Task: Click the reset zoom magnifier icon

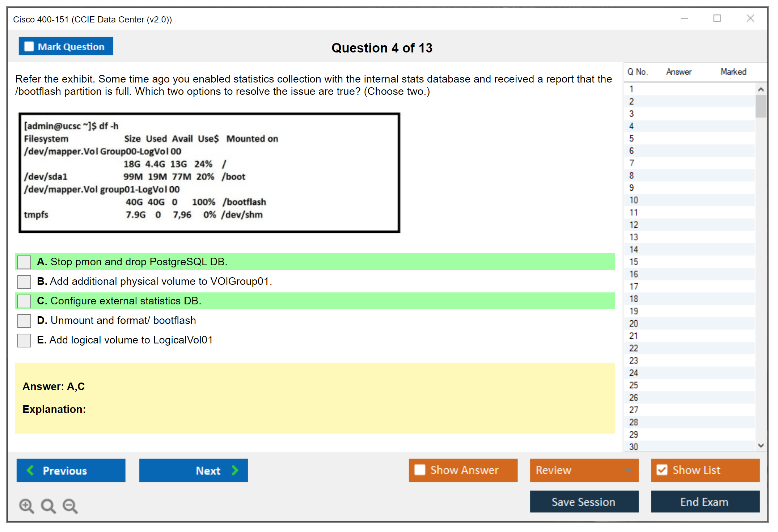Action: 48,506
